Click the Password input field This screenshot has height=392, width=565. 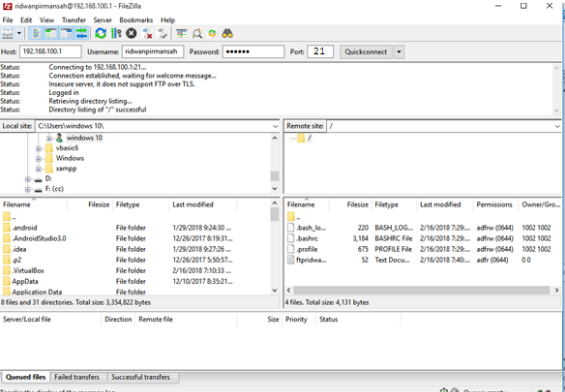[x=253, y=52]
